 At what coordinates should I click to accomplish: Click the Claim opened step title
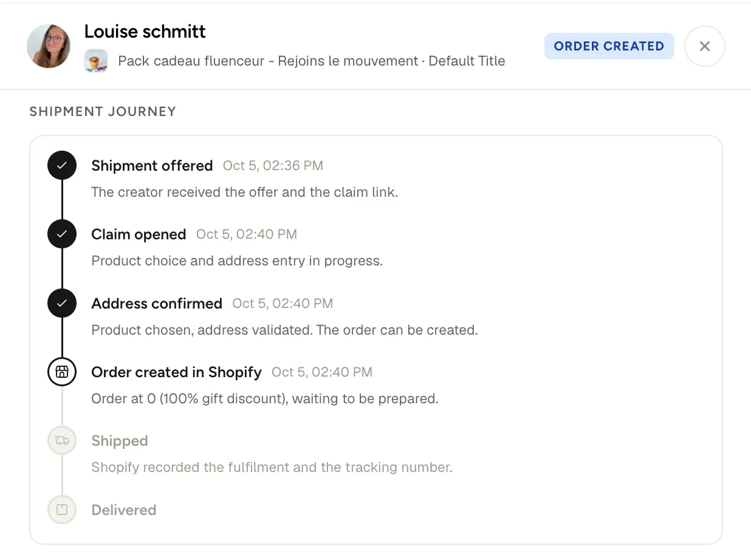click(x=139, y=234)
